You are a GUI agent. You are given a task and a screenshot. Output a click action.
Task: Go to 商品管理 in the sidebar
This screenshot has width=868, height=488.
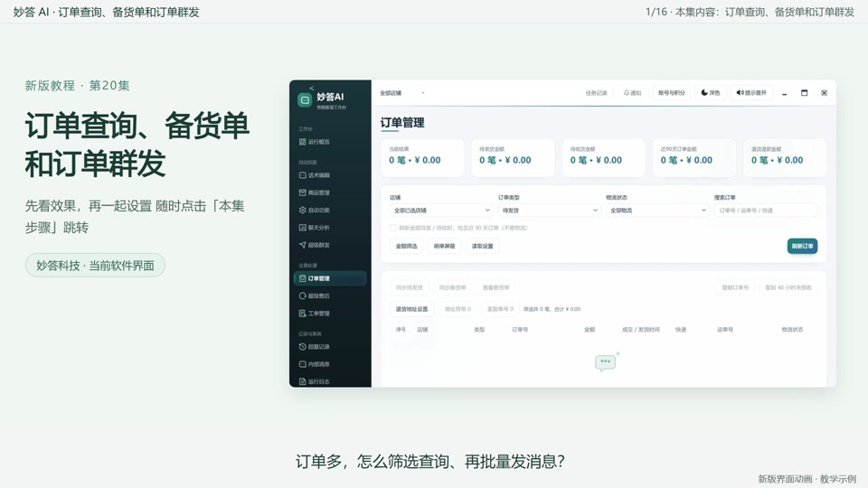315,192
